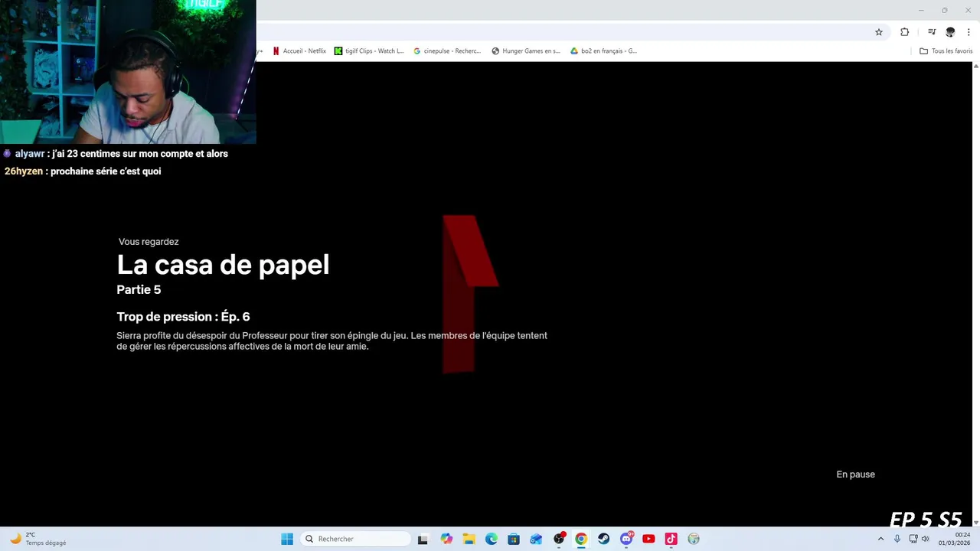Open YouTube from the taskbar
Viewport: 980px width, 551px height.
coord(648,539)
